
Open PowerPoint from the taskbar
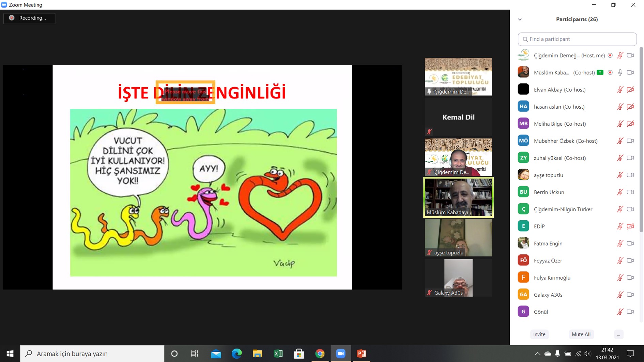coord(362,353)
